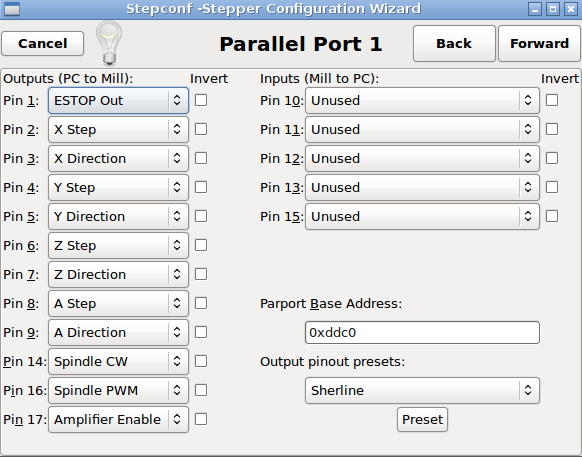582x457 pixels.
Task: Open Pin 16 Spindle PWM dropdown
Action: pyautogui.click(x=118, y=391)
